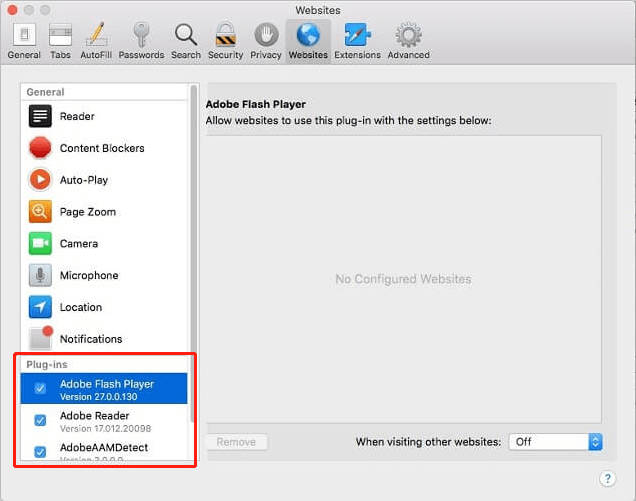Select the Notifications badge icon
Image resolution: width=636 pixels, height=501 pixels.
pos(41,338)
